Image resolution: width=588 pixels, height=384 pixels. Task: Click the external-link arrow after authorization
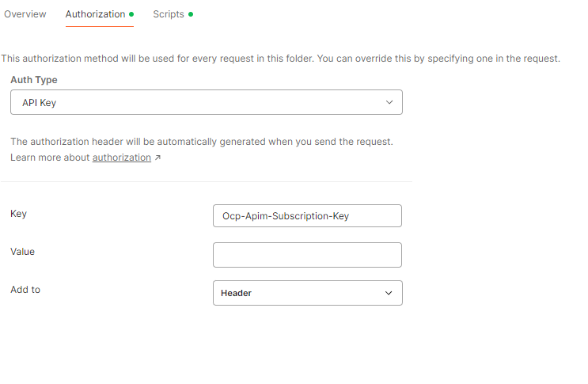(157, 158)
